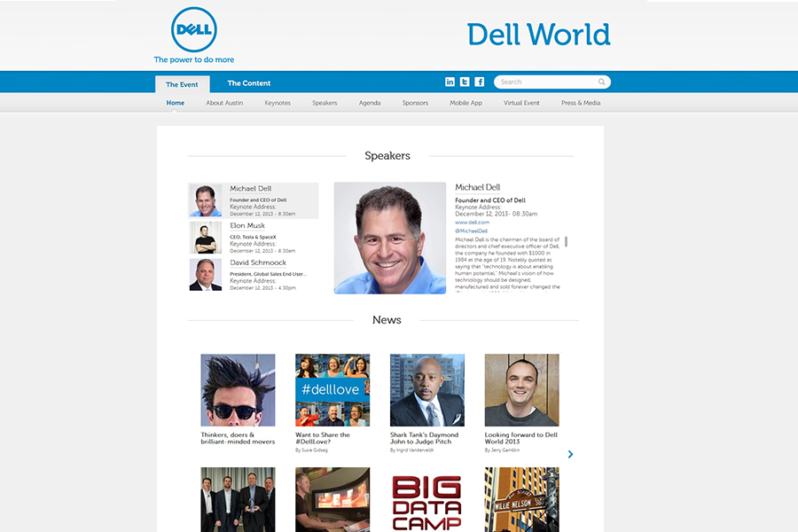Click the Dell World title
This screenshot has width=798, height=532.
point(538,35)
